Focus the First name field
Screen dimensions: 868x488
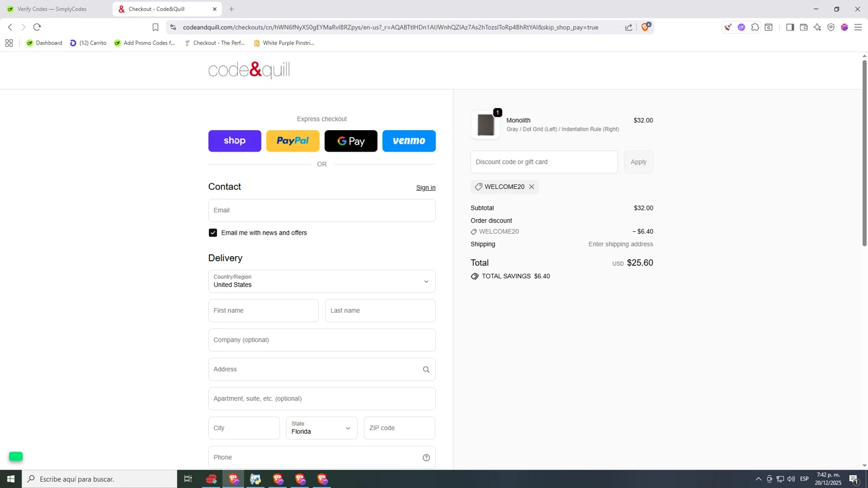pyautogui.click(x=263, y=310)
